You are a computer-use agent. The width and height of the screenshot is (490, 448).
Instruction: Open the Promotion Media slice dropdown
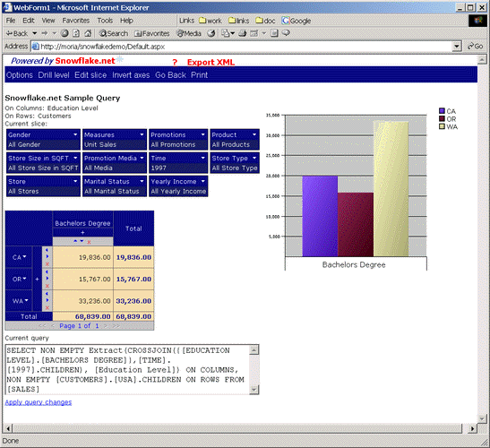click(x=142, y=158)
